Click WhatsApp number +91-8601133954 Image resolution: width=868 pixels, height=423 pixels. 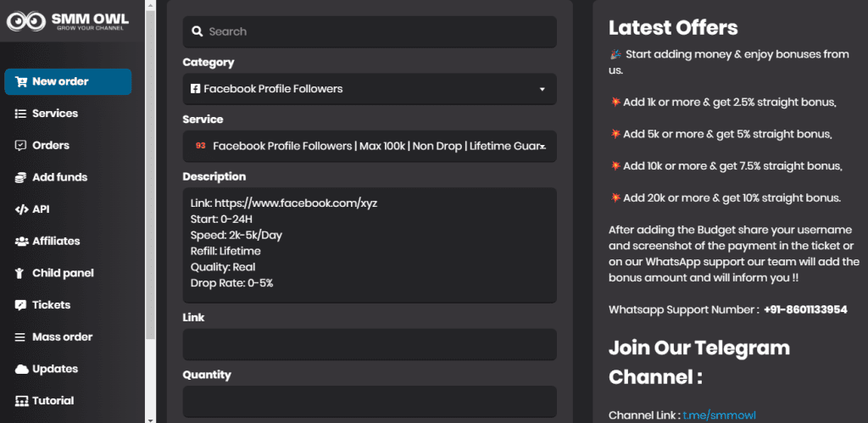point(805,309)
